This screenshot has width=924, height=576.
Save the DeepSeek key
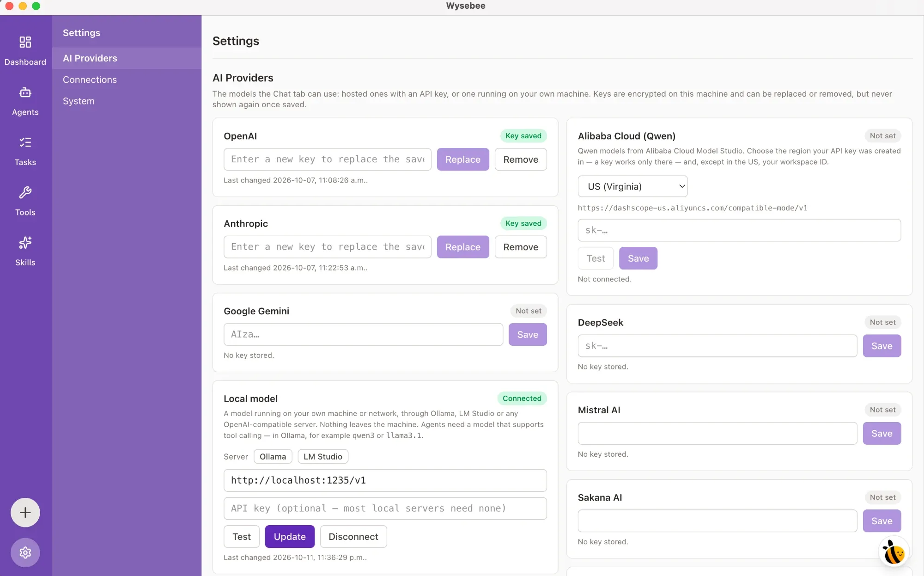click(x=882, y=346)
